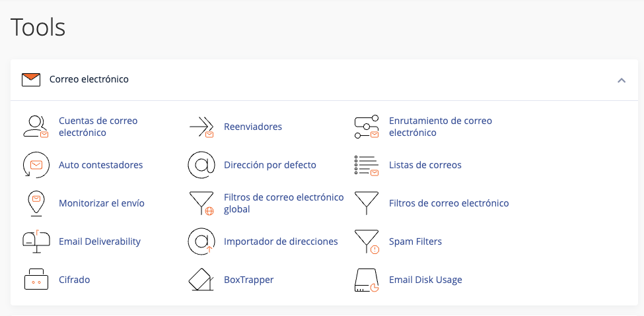The width and height of the screenshot is (644, 316).
Task: Open the Filtros de correo electrónico global link
Action: coord(283,203)
